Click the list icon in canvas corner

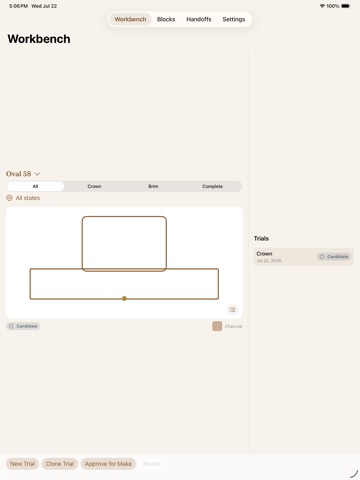coord(232,310)
